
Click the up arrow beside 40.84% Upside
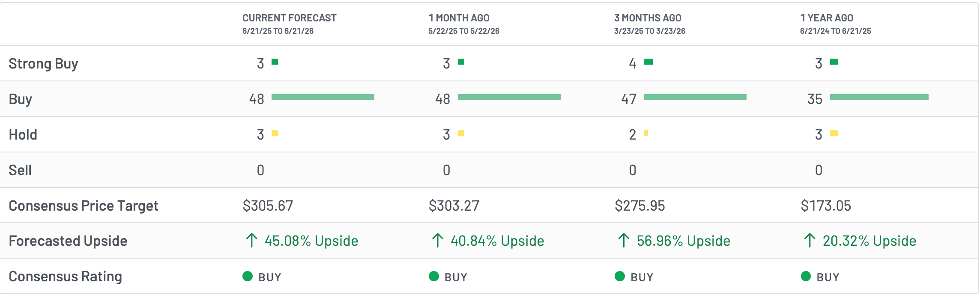pos(437,240)
